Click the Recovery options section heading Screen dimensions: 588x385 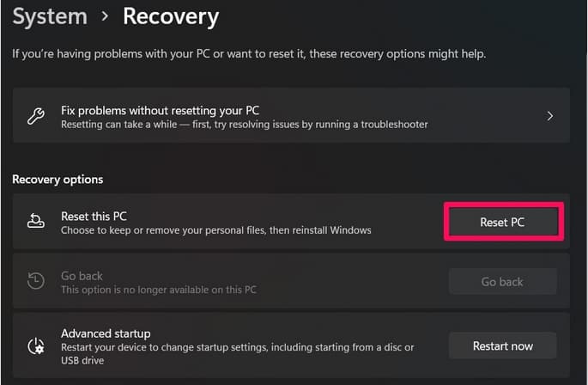pyautogui.click(x=58, y=180)
